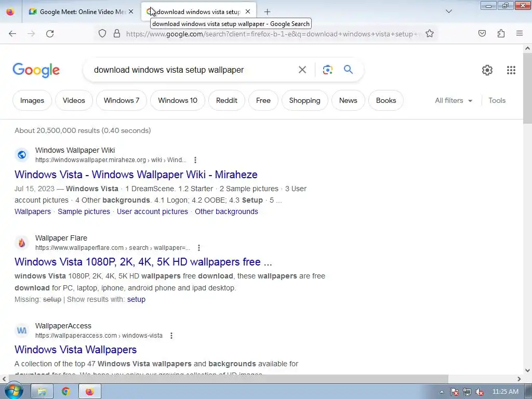Open the Pocket save icon
The height and width of the screenshot is (399, 532).
(x=482, y=33)
